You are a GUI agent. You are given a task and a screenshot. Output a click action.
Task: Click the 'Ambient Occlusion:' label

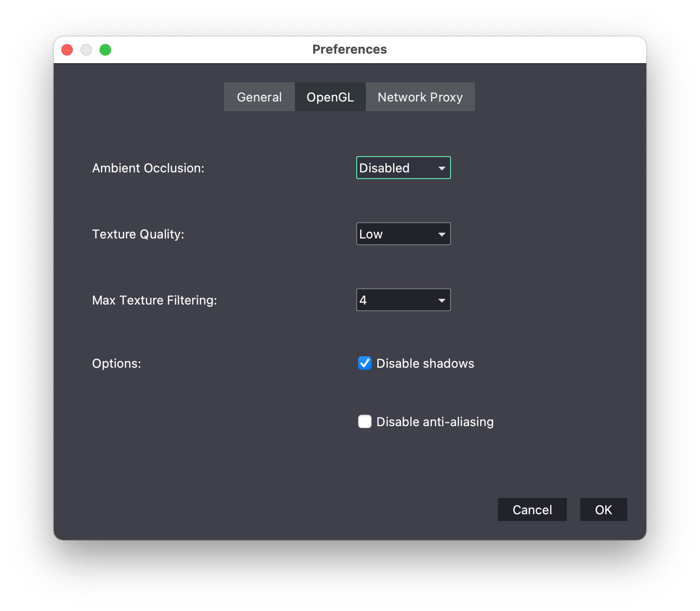tap(148, 168)
